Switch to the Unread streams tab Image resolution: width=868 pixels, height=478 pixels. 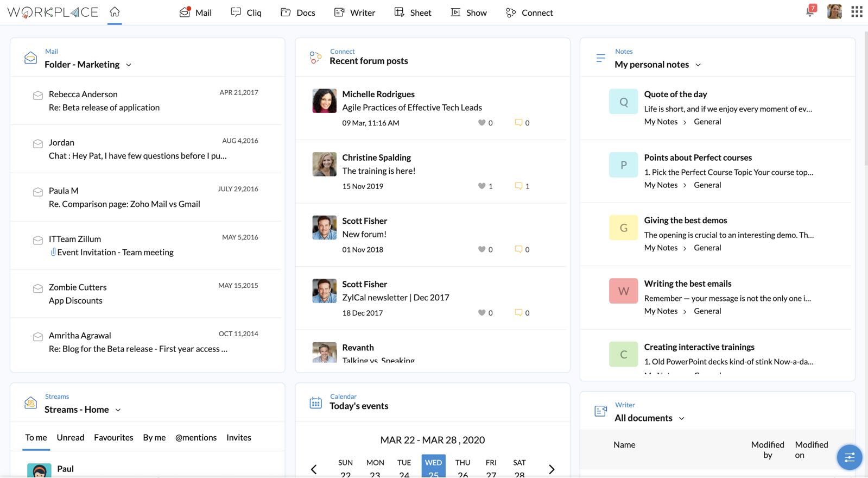71,438
